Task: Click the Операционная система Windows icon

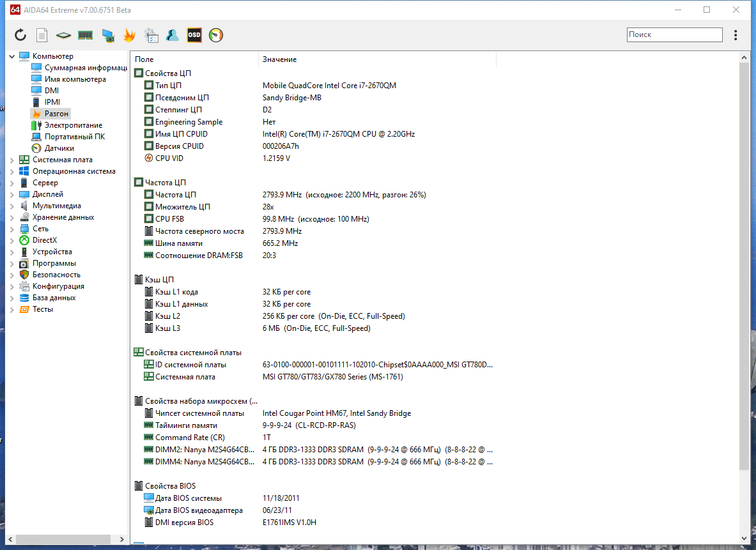Action: pos(24,171)
